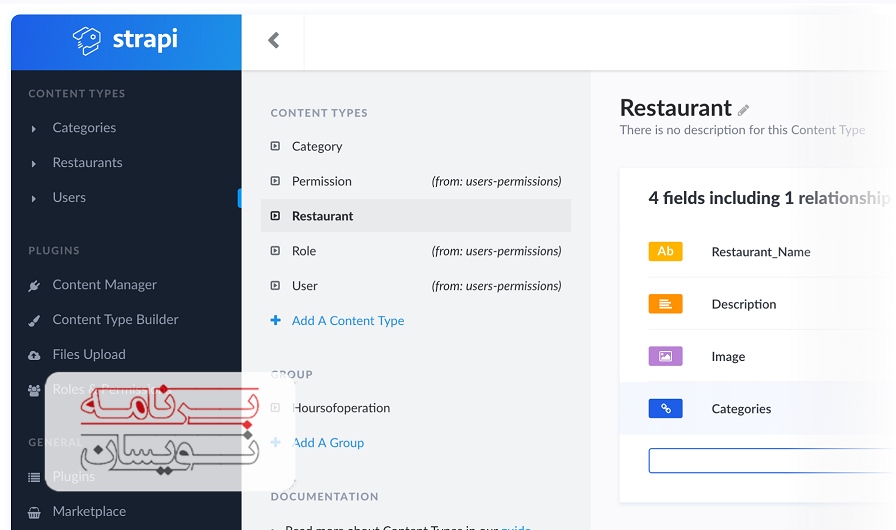Image resolution: width=896 pixels, height=530 pixels.
Task: Click '(from: users-permissions)' beside Role
Action: pos(496,251)
